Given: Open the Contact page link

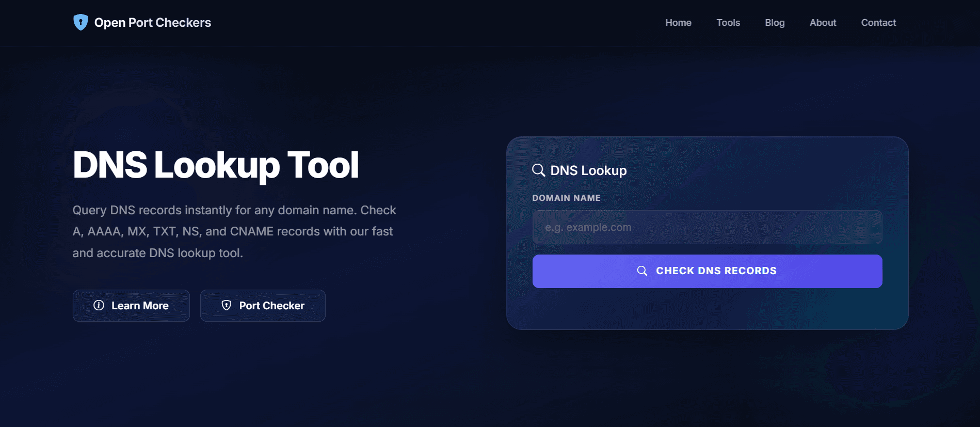Looking at the screenshot, I should tap(878, 23).
